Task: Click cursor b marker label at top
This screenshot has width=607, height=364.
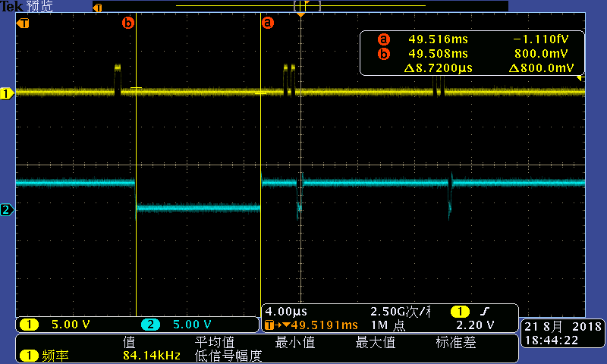Action: [x=128, y=23]
